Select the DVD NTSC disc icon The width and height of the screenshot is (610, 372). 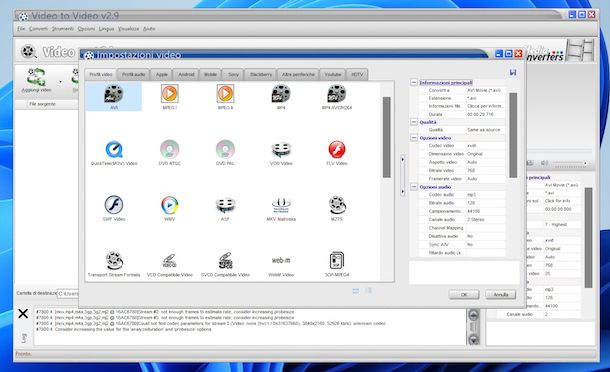170,149
